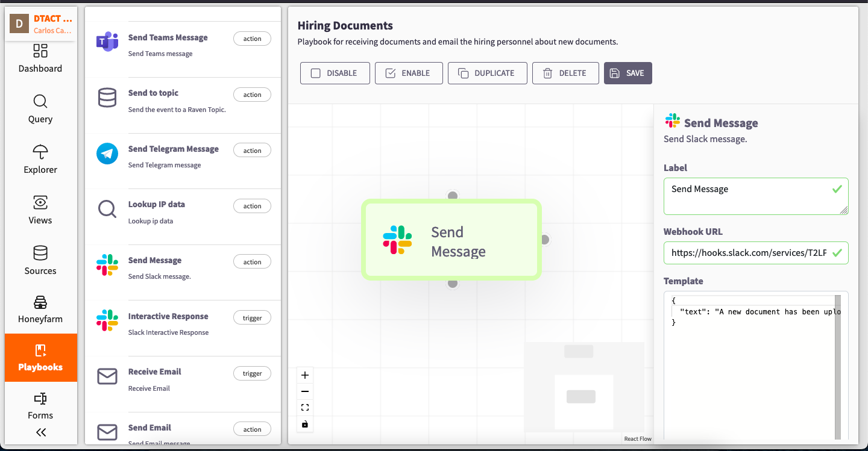Duplicate the Hiring Documents playbook
The height and width of the screenshot is (451, 868).
pyautogui.click(x=487, y=73)
